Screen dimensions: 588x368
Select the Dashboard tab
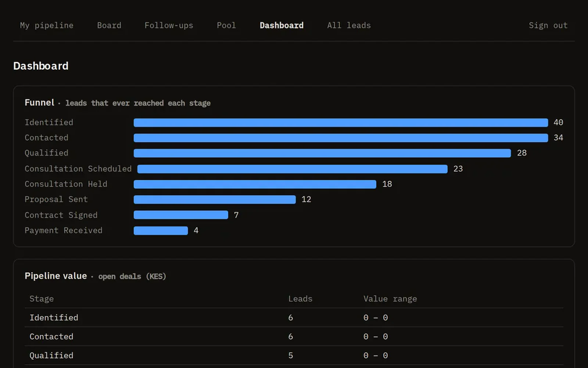tap(282, 25)
